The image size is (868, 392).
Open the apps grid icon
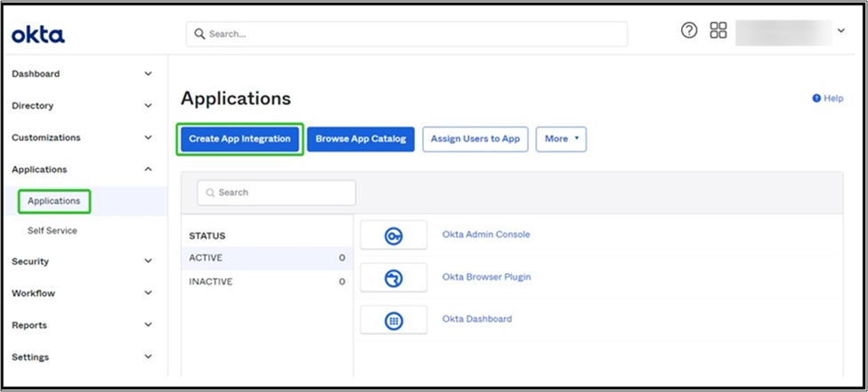coord(718,30)
